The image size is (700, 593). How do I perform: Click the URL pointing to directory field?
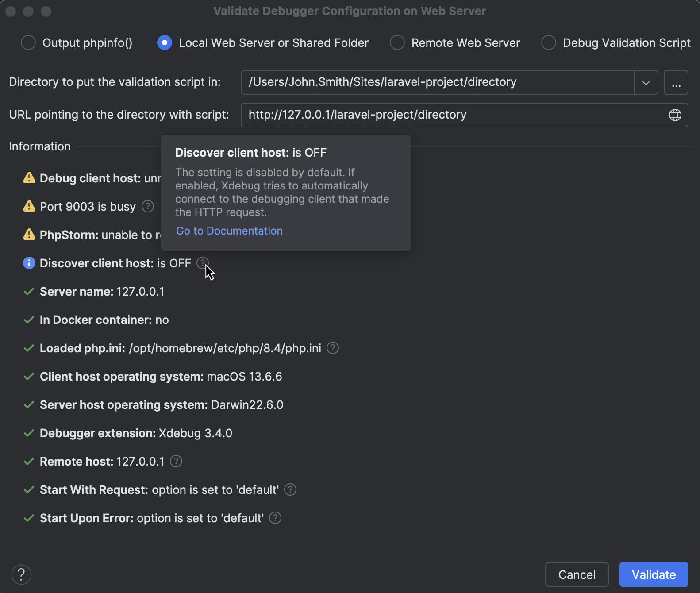click(451, 115)
